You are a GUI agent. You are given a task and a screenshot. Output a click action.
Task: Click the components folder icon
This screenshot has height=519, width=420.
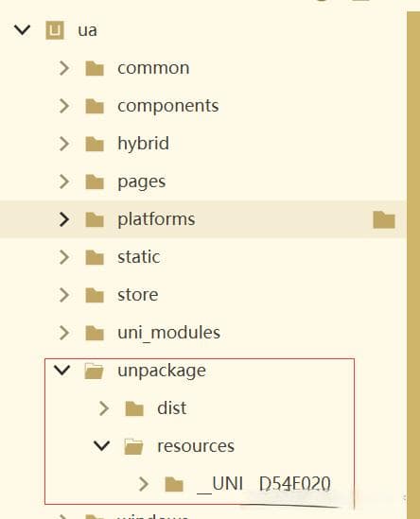click(x=95, y=106)
